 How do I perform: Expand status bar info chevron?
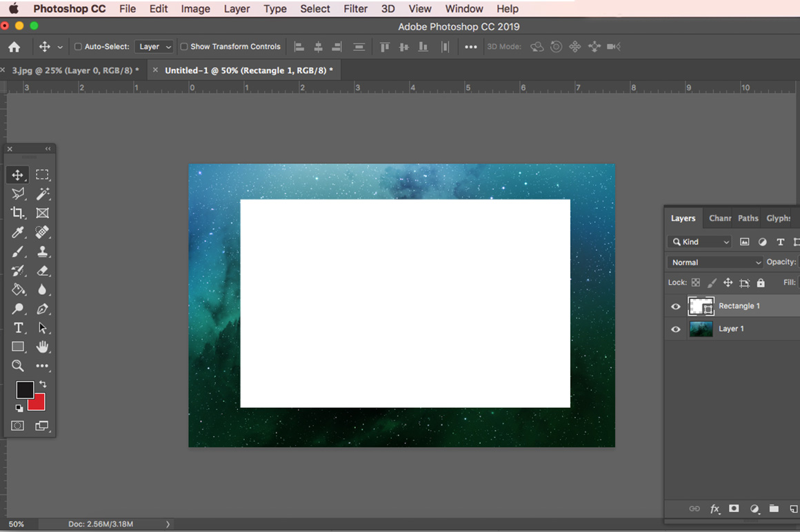[168, 524]
